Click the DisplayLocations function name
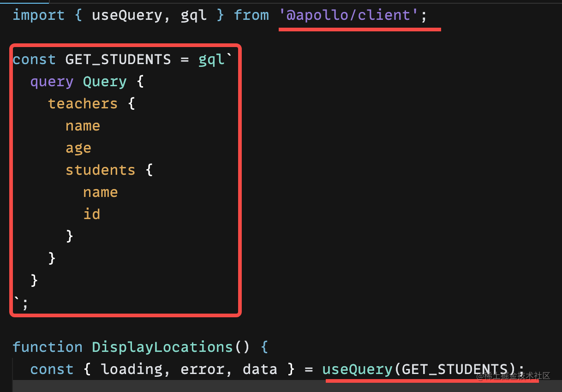Screen dimensions: 562x392 pyautogui.click(x=162, y=347)
